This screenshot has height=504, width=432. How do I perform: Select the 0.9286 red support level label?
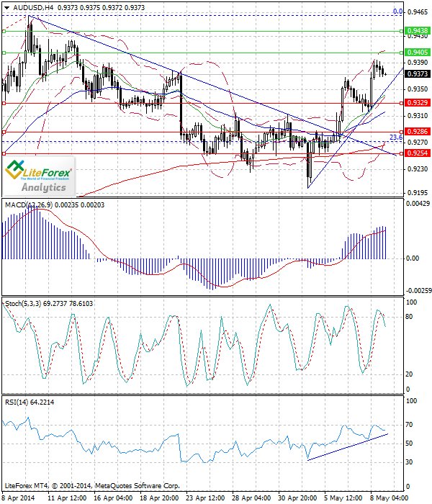click(418, 132)
